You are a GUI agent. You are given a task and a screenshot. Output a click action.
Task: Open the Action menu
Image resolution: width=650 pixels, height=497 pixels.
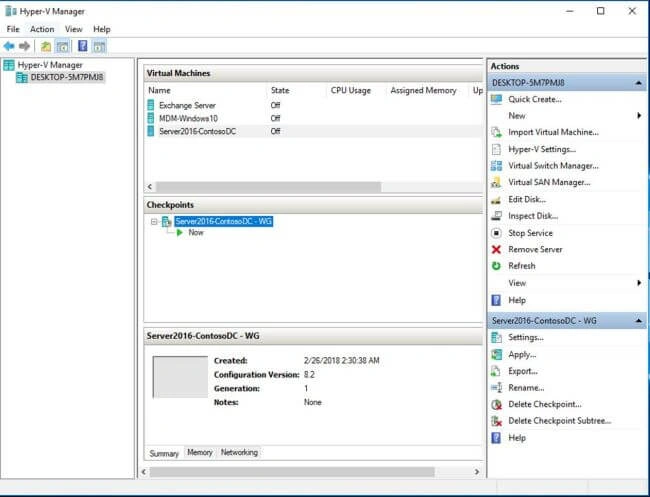pos(42,29)
